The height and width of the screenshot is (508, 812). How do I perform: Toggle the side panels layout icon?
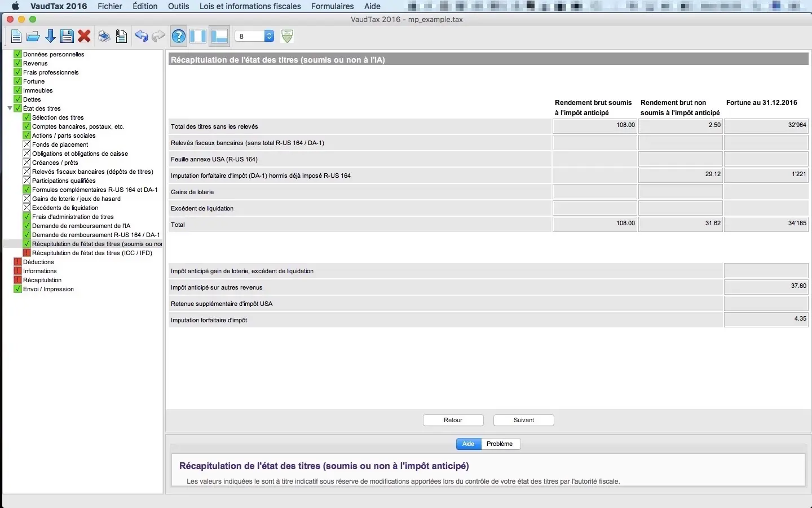coord(198,37)
